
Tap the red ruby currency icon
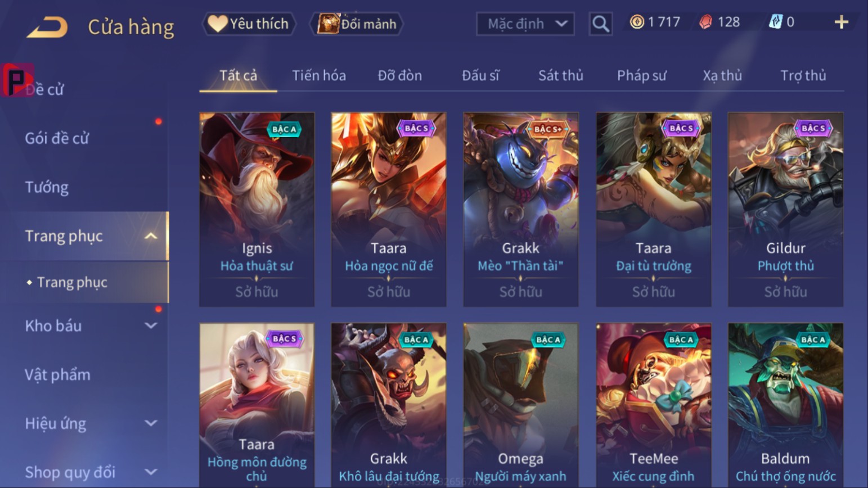(x=705, y=22)
